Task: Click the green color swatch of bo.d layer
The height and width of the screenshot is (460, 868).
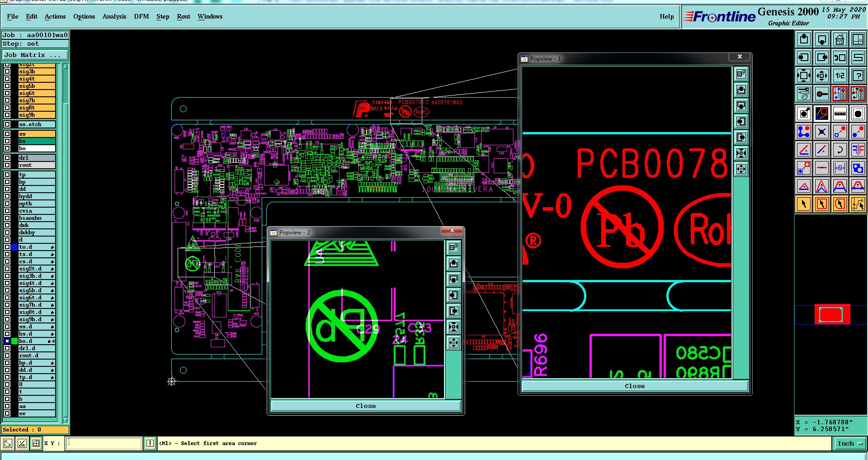Action: (14, 341)
